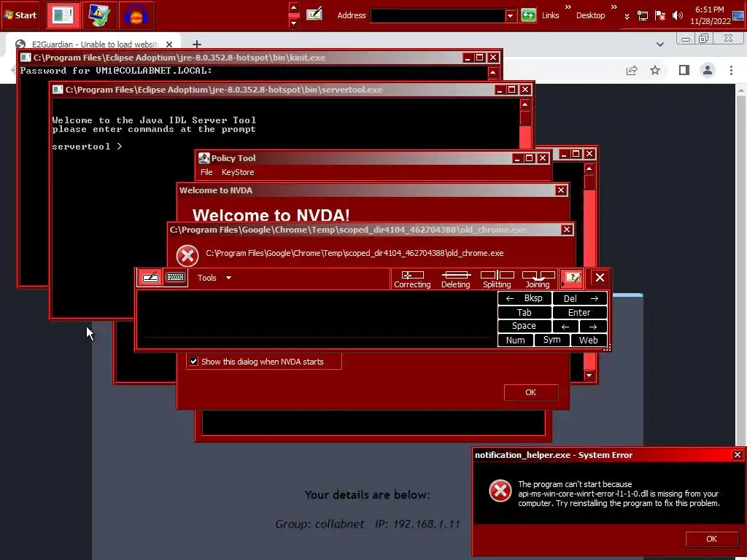The height and width of the screenshot is (560, 747).
Task: Maximize the Policy Tool window
Action: coord(530,158)
